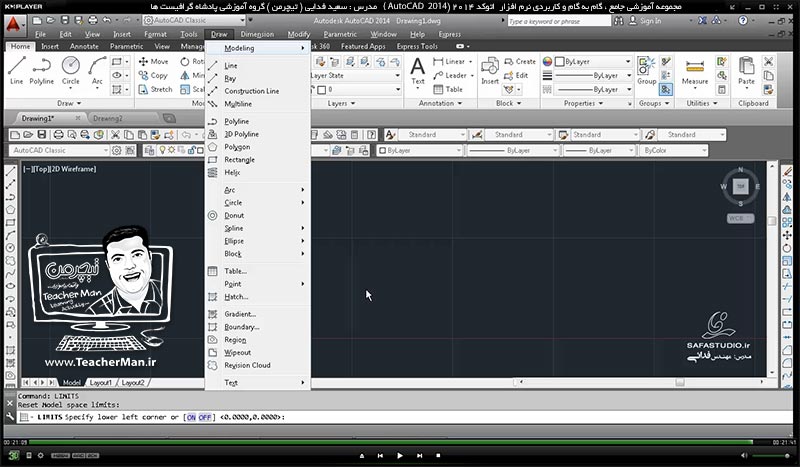Click the video Play button

(x=399, y=455)
